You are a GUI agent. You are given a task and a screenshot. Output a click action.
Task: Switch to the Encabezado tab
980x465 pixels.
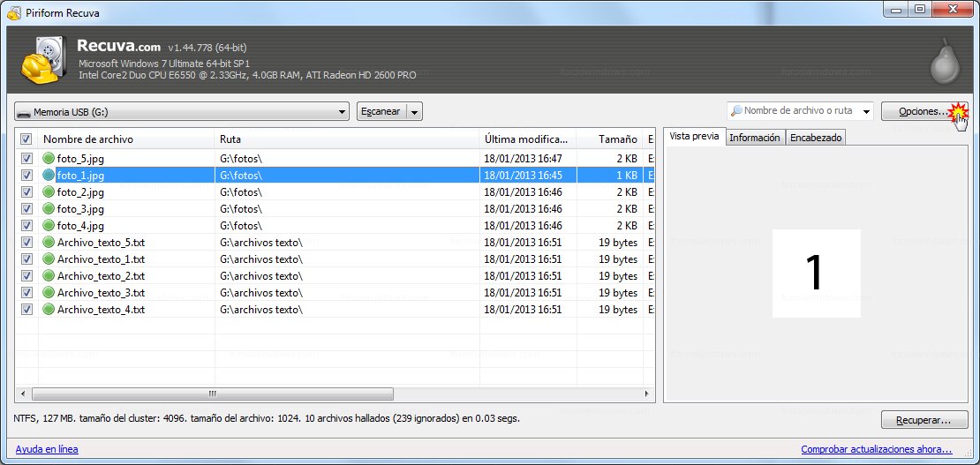816,138
